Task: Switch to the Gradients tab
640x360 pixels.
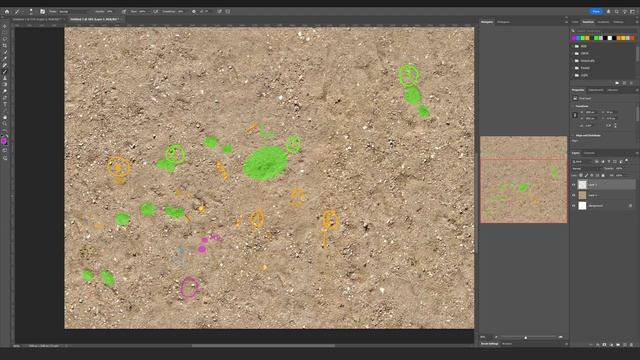Action: (603, 22)
